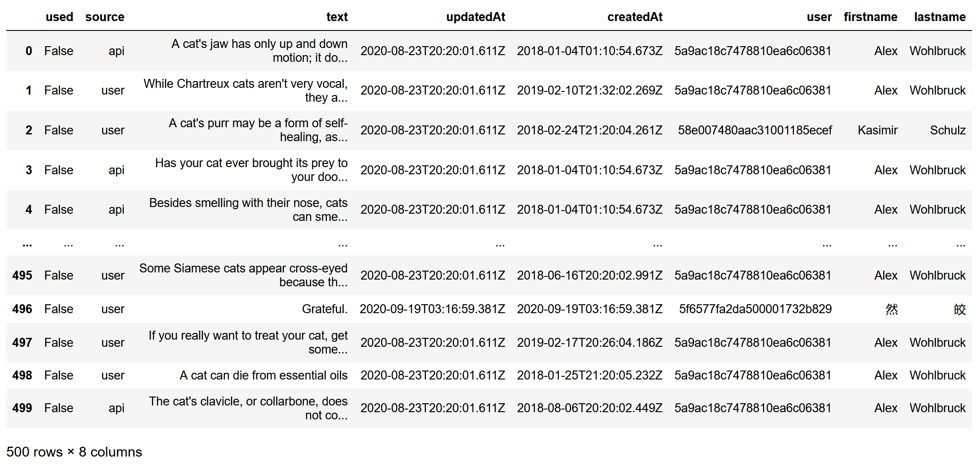The height and width of the screenshot is (470, 980).
Task: Click createdAt value 2019-02-10T21:32:02.269Z
Action: 590,91
